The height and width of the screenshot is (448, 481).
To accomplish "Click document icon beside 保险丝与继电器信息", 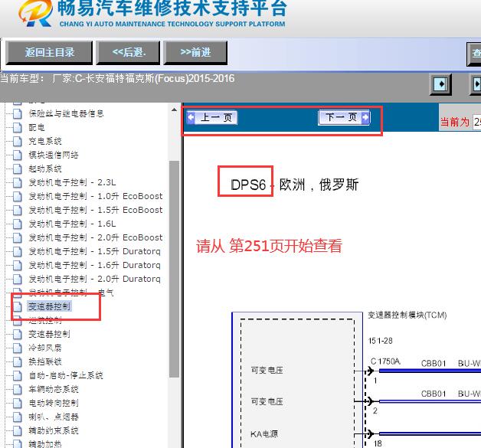I will click(x=18, y=113).
